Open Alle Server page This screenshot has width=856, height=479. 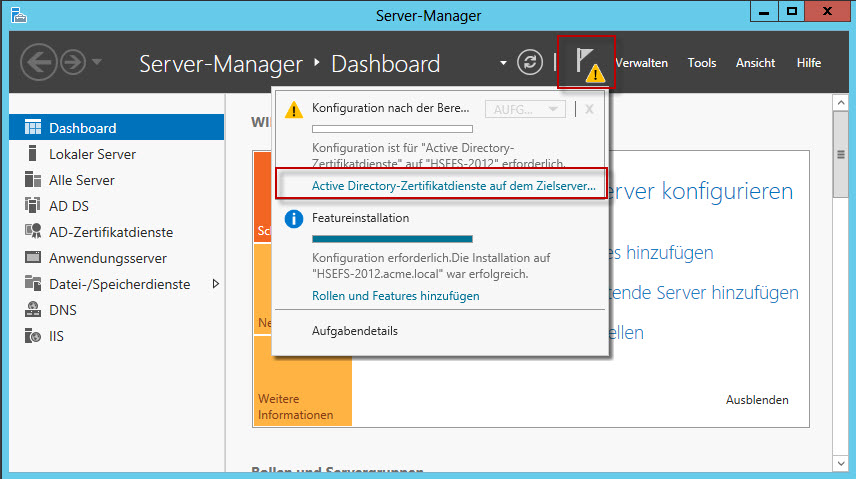tap(82, 180)
